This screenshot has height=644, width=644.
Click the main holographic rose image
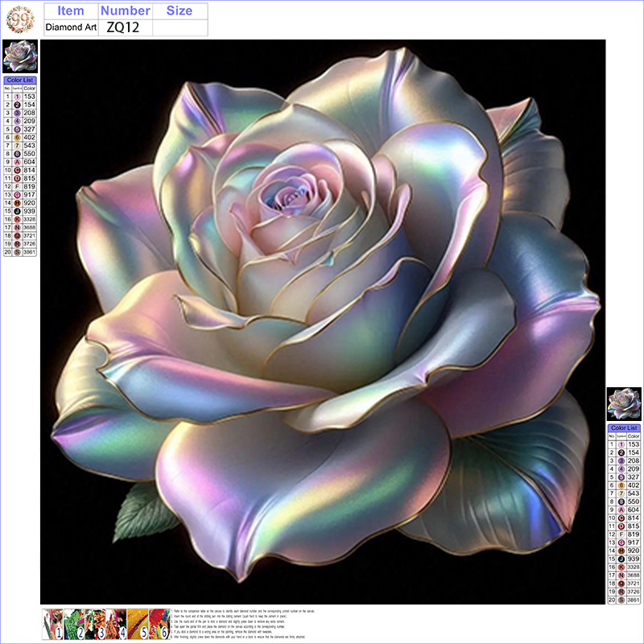[x=323, y=321]
